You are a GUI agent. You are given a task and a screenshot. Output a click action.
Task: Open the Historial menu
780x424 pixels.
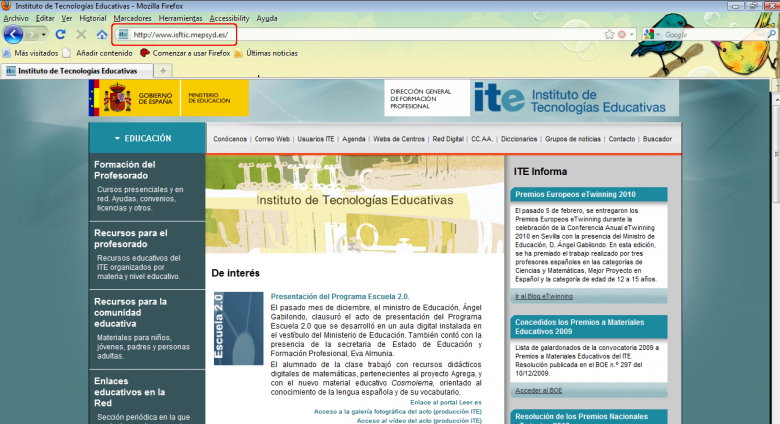pos(93,18)
